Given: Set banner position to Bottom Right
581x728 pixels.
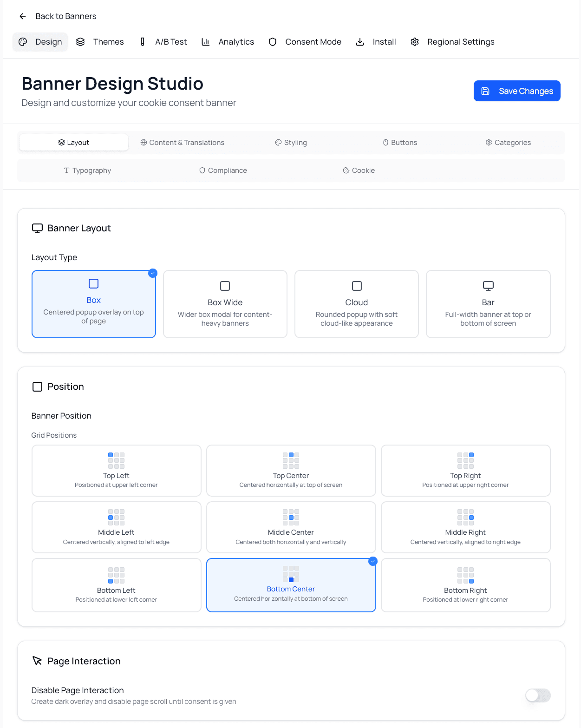Looking at the screenshot, I should tap(465, 585).
